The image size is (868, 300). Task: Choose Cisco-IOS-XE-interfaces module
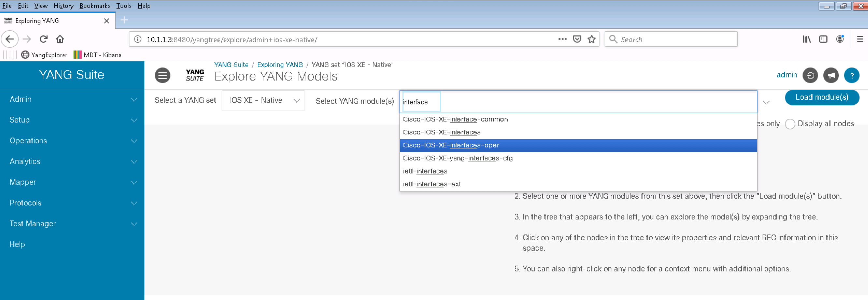click(x=578, y=132)
